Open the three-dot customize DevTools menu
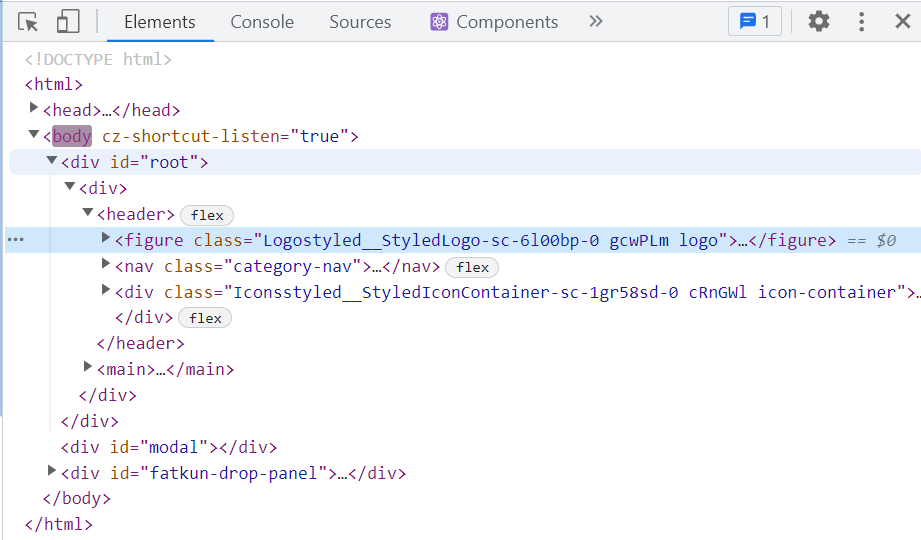The height and width of the screenshot is (540, 921). click(x=861, y=22)
